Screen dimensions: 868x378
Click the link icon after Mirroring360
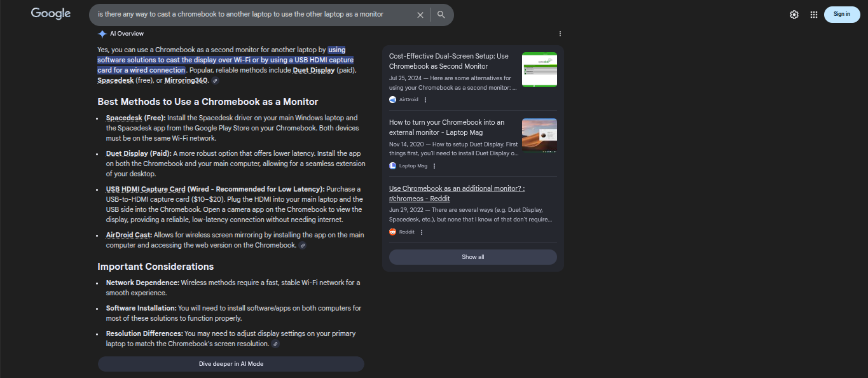click(216, 81)
